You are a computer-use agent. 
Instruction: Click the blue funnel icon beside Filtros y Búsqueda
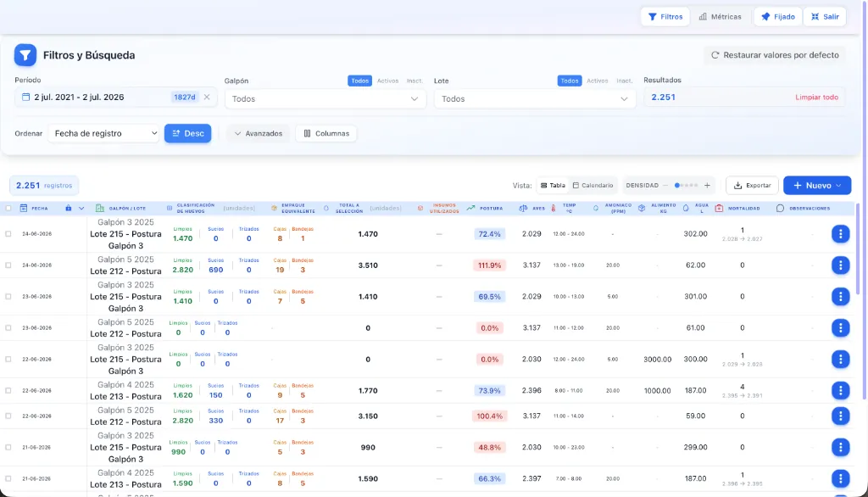pyautogui.click(x=25, y=55)
